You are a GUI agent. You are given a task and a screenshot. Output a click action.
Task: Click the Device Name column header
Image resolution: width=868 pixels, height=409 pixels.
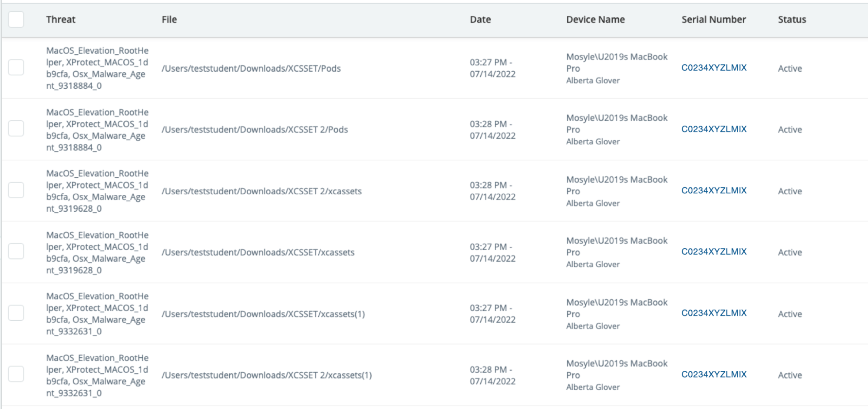click(595, 20)
